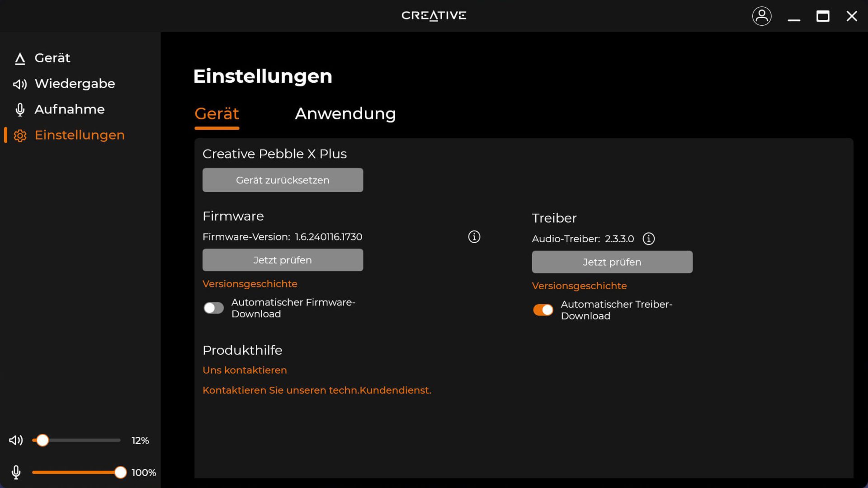Screen dimensions: 868x488
Task: Open Uns kontaktieren link
Action: click(245, 370)
